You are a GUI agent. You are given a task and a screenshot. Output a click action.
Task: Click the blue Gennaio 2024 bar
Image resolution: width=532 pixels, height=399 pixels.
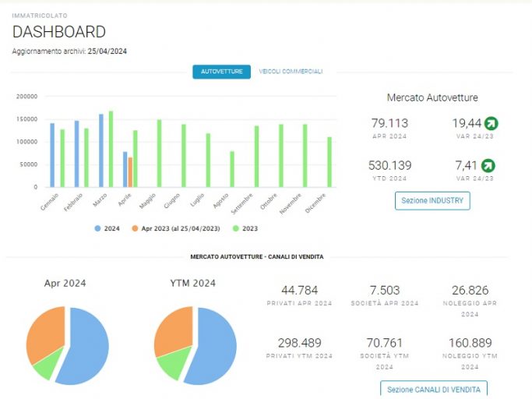click(52, 155)
